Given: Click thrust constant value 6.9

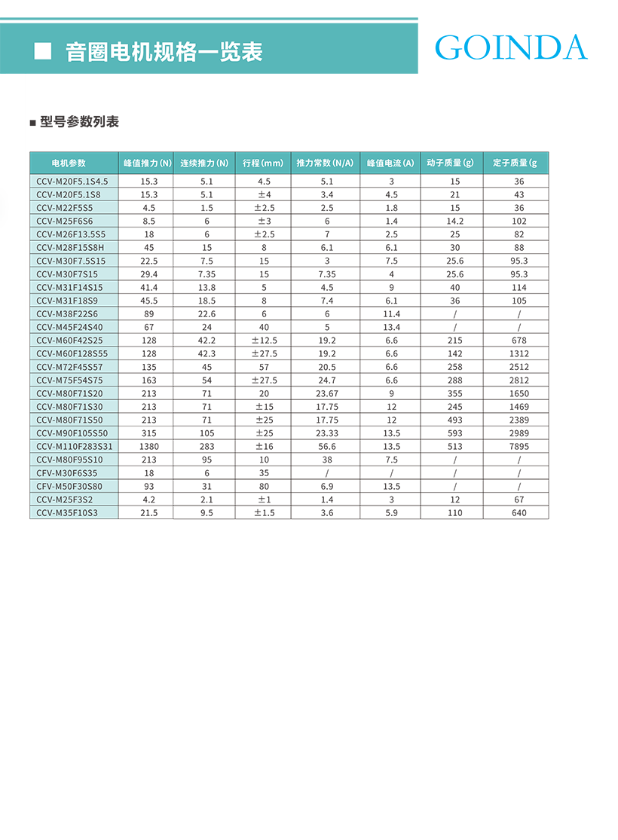Looking at the screenshot, I should tap(327, 487).
